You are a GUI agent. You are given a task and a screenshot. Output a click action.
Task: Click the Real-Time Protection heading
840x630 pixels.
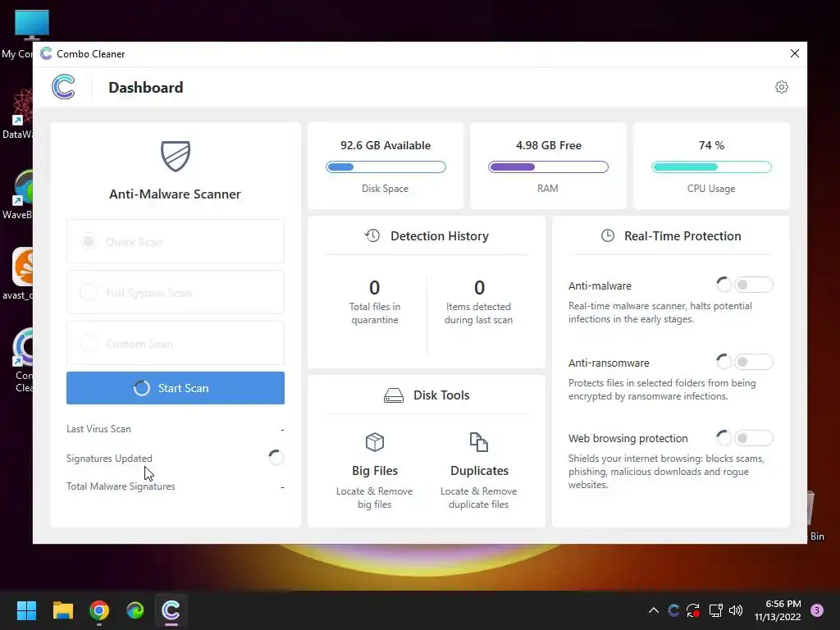(x=682, y=235)
